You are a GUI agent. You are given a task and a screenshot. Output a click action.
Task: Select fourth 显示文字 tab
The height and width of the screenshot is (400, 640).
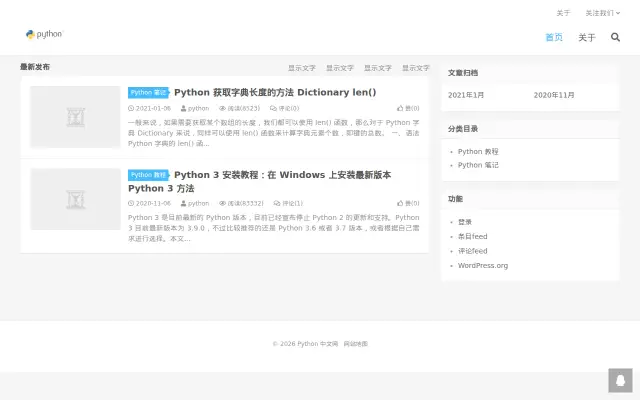(x=416, y=68)
